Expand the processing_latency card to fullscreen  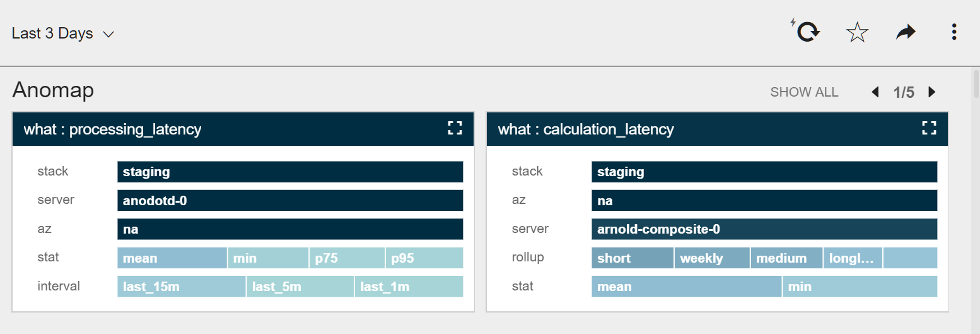pos(455,129)
